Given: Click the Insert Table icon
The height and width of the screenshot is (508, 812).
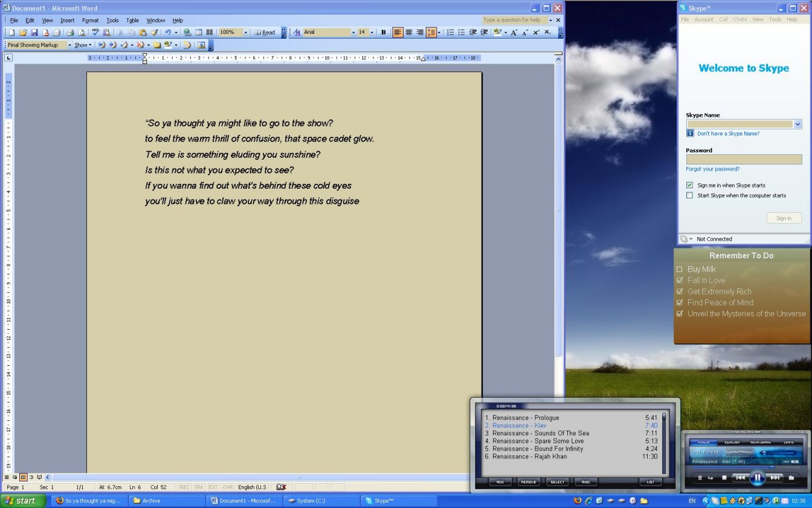Looking at the screenshot, I should pyautogui.click(x=199, y=32).
